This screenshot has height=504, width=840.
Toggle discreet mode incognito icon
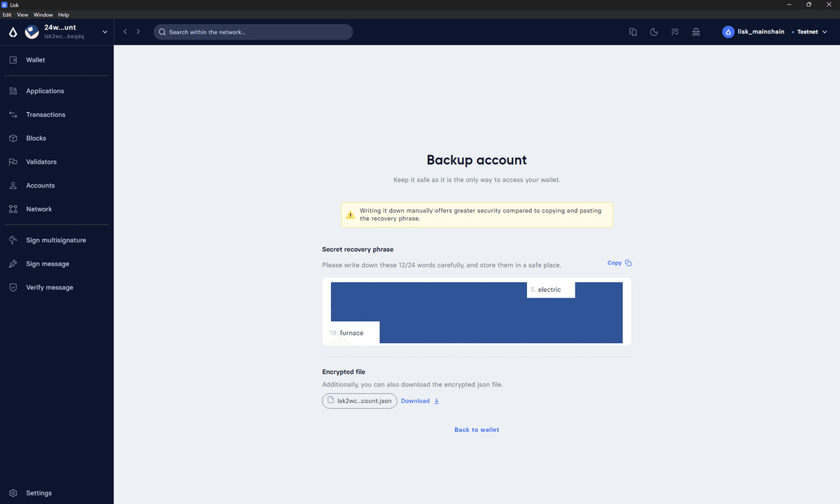(x=696, y=31)
